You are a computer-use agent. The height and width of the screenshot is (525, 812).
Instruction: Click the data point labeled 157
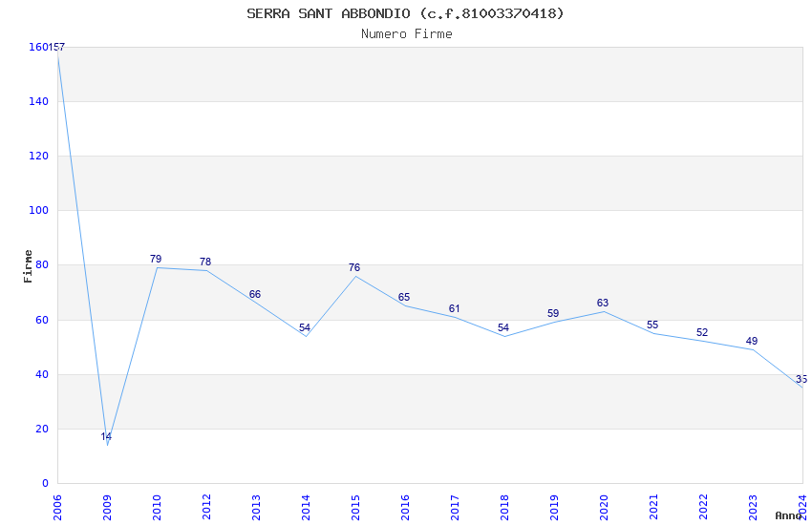point(57,47)
